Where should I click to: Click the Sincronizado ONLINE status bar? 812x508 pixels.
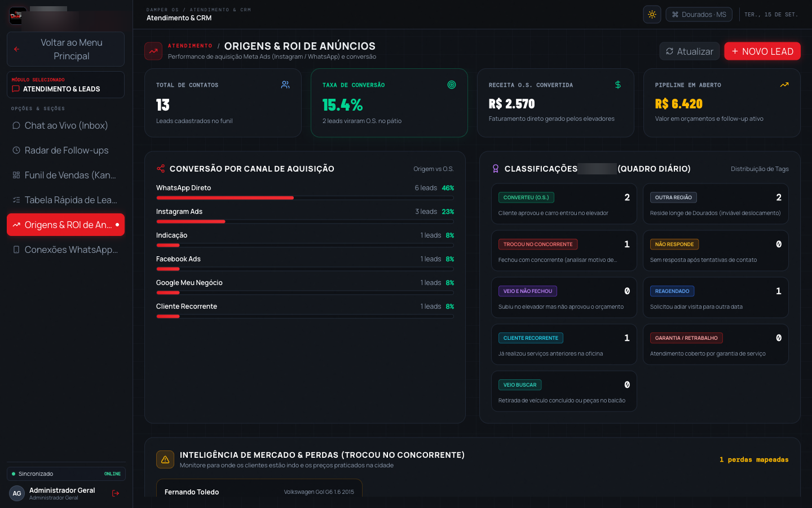65,474
